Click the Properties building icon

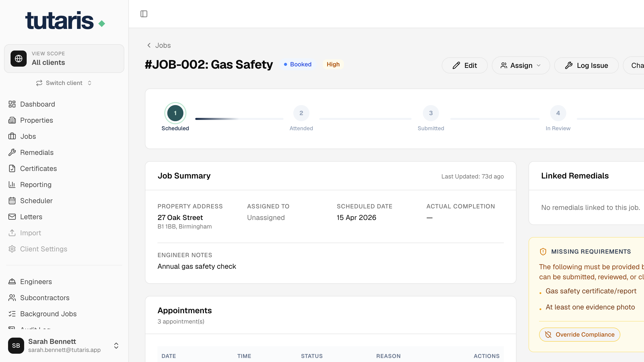[12, 120]
